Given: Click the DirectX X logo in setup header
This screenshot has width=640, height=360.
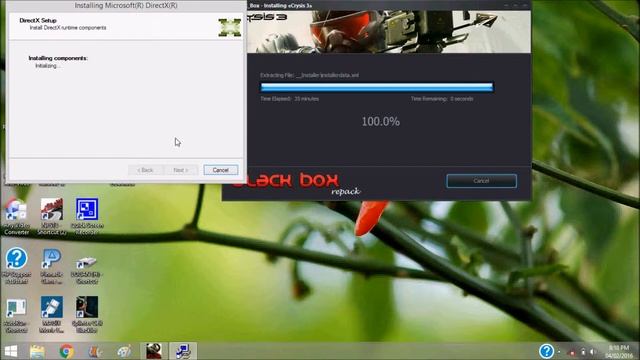Looking at the screenshot, I should (x=229, y=28).
